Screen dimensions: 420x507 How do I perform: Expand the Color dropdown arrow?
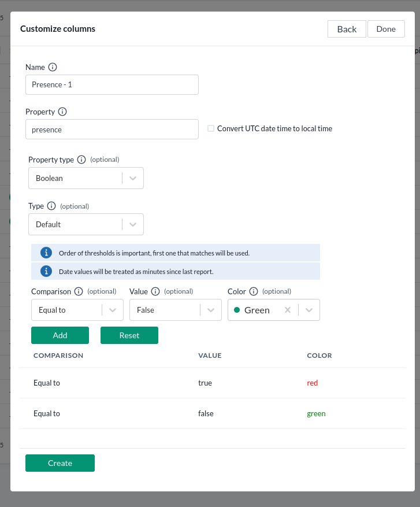click(309, 310)
